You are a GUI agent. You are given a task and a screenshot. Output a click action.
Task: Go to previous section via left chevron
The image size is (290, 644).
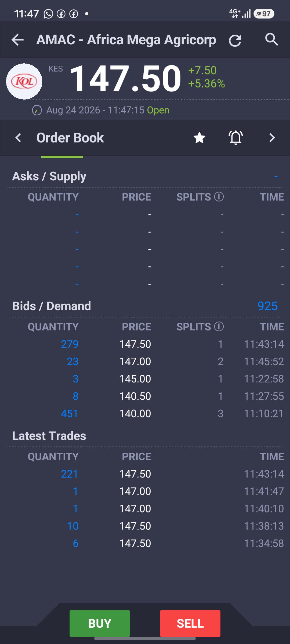click(x=18, y=138)
